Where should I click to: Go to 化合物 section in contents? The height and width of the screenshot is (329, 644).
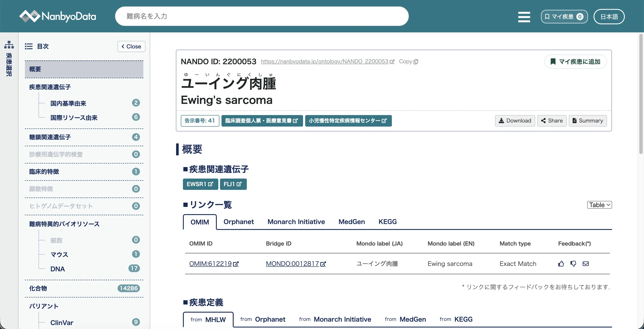(84, 289)
